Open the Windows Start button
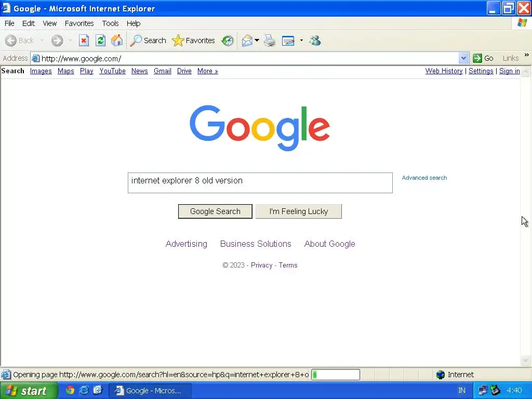This screenshot has height=399, width=532. [x=29, y=391]
